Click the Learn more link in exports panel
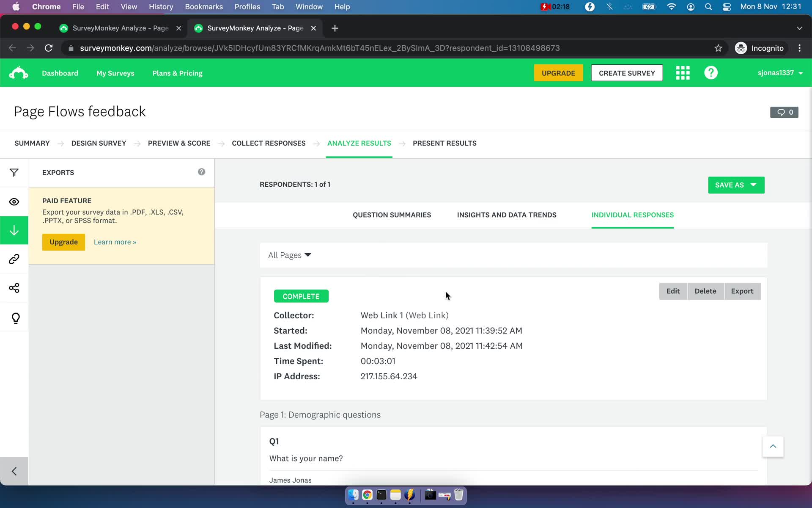The width and height of the screenshot is (812, 508). [115, 242]
